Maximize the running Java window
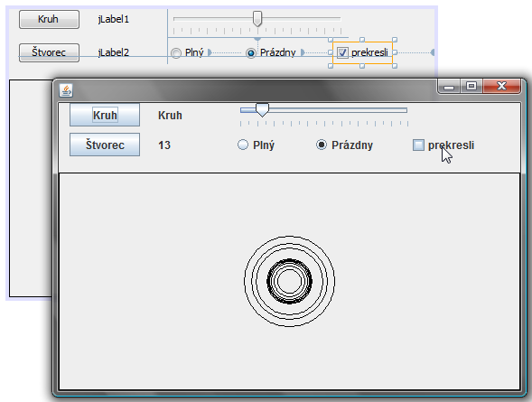 coord(471,86)
